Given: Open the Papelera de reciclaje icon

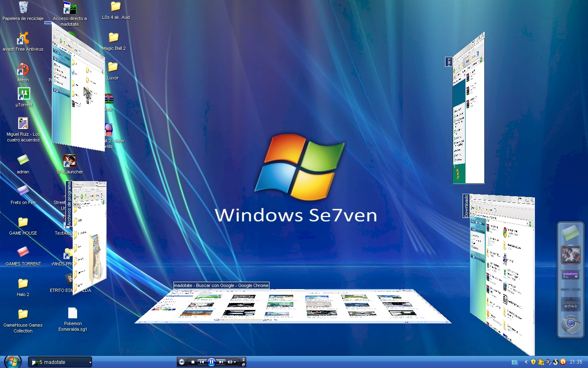Looking at the screenshot, I should [23, 11].
